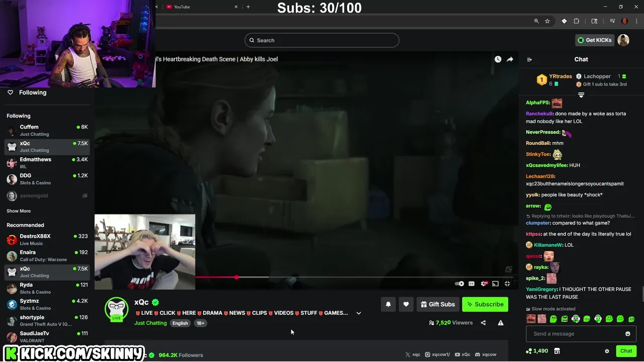Report stream with warning triangle icon

click(x=501, y=323)
